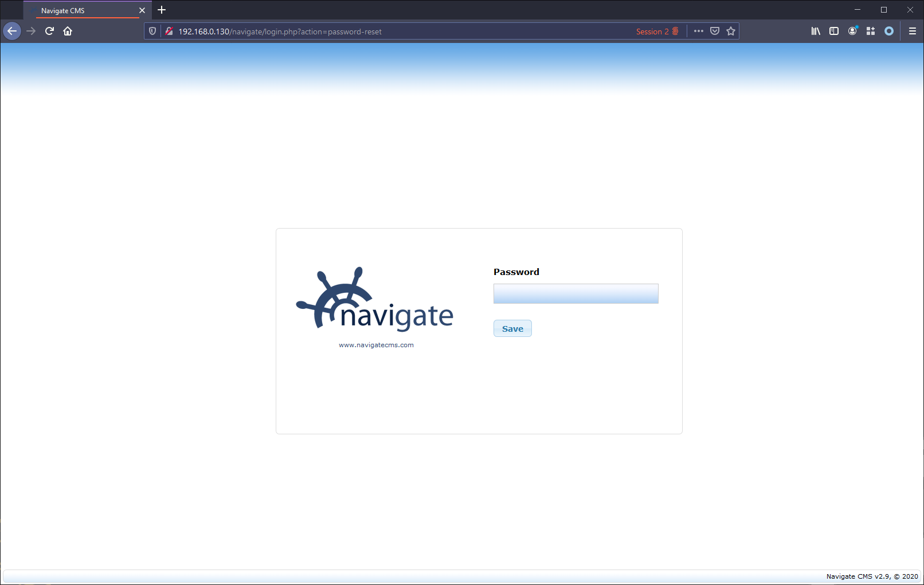This screenshot has height=585, width=924.
Task: Open the Library history icon
Action: click(816, 31)
